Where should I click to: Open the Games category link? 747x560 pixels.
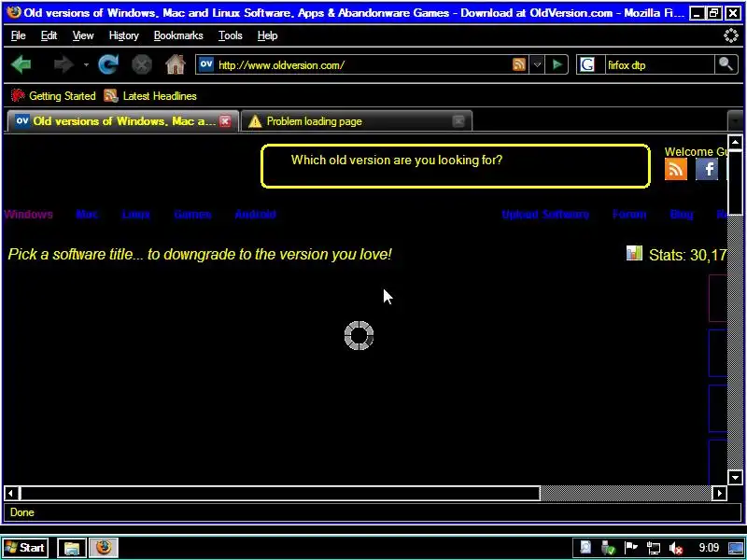click(x=192, y=215)
